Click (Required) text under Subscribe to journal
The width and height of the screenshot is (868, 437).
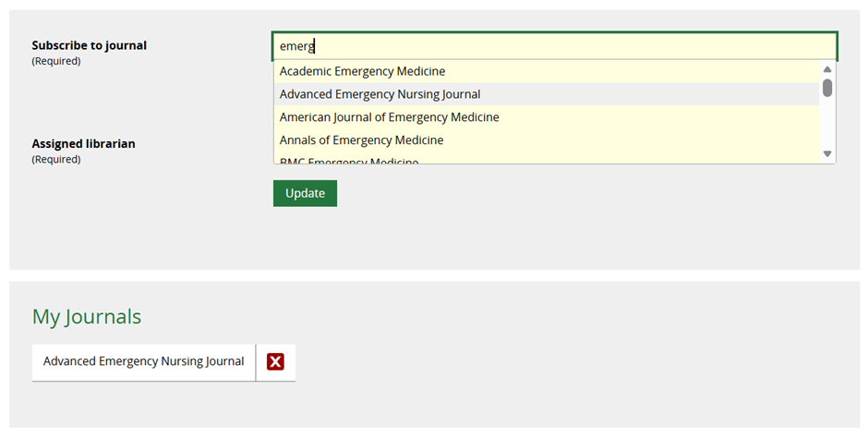tap(55, 61)
